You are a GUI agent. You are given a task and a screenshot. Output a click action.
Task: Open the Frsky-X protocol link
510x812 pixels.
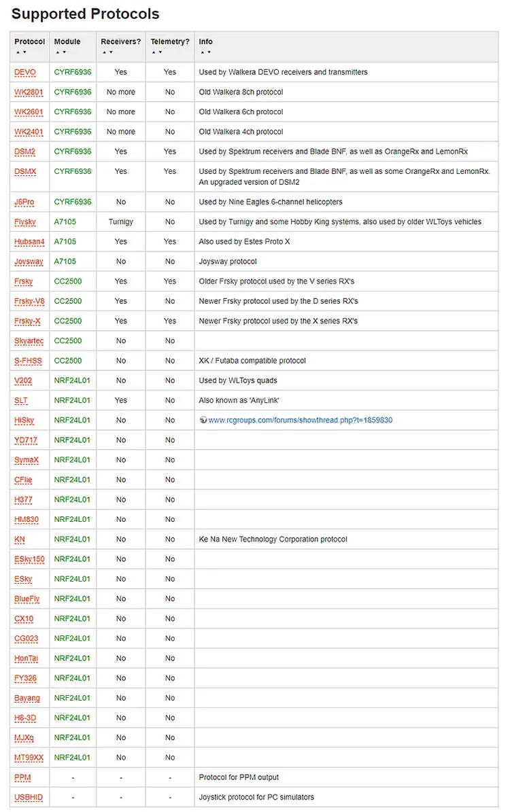coord(27,321)
